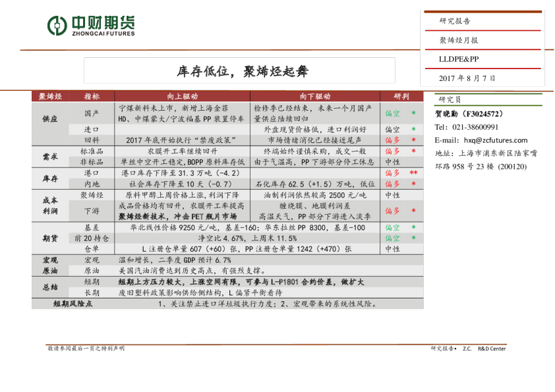This screenshot has height=392, width=555.
Task: Click the phone number 021-38600991
Action: (x=475, y=127)
